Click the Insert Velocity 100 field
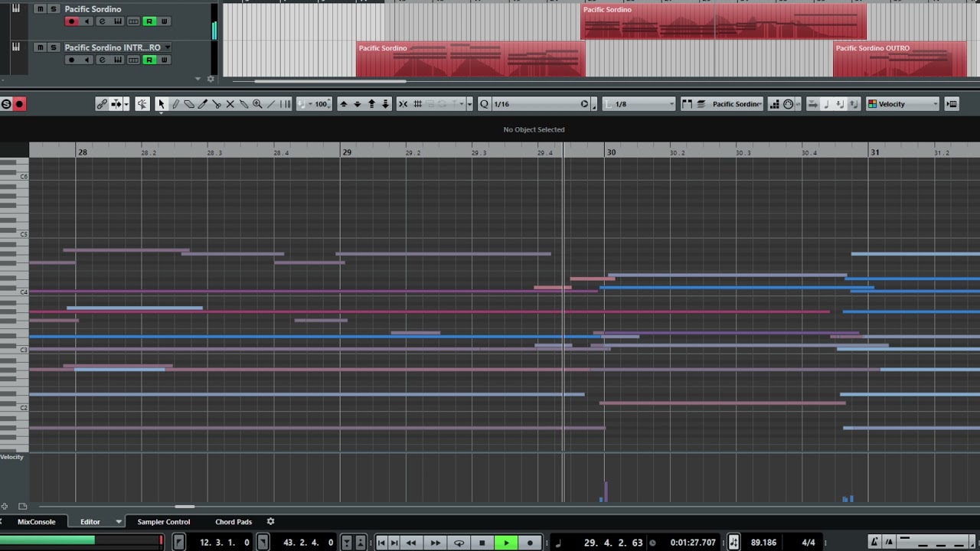980x551 pixels. [x=320, y=104]
